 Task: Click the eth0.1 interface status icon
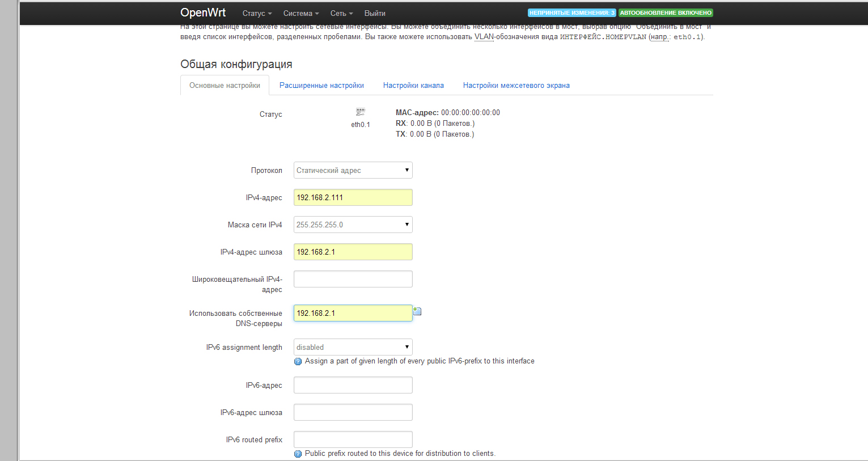pos(361,112)
